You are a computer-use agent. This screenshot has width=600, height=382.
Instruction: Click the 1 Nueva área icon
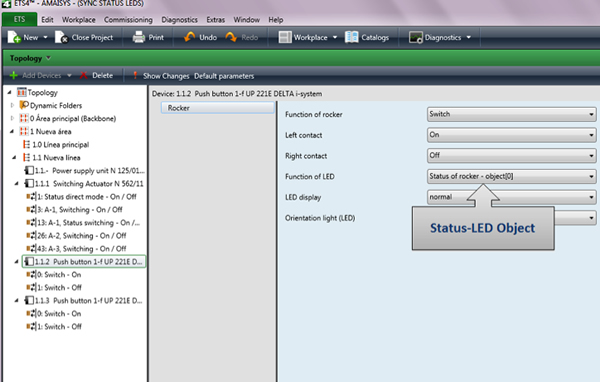[x=24, y=131]
